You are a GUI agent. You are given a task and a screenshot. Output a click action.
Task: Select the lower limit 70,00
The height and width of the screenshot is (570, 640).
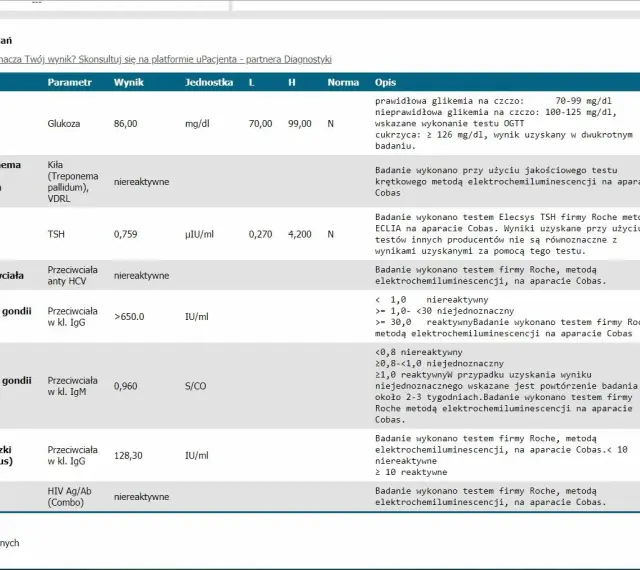(x=260, y=124)
